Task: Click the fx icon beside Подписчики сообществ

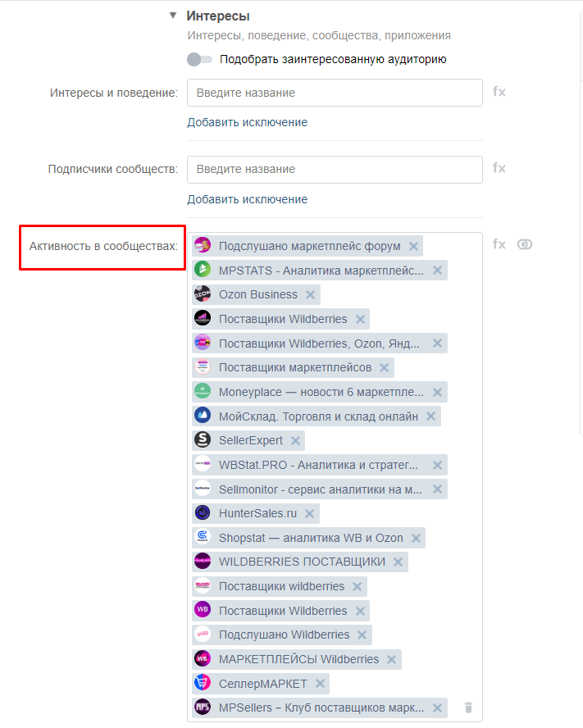Action: tap(499, 168)
